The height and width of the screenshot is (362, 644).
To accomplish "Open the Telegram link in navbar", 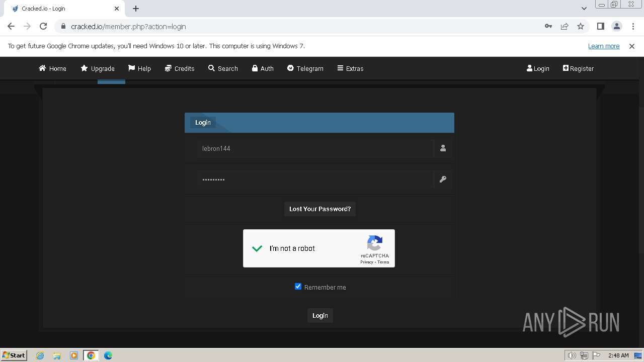I will click(x=305, y=68).
